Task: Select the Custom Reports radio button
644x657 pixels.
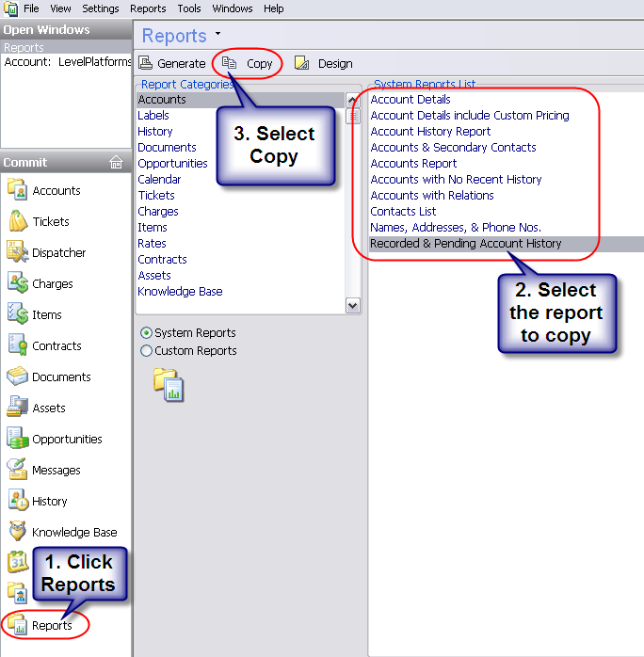Action: click(x=146, y=351)
